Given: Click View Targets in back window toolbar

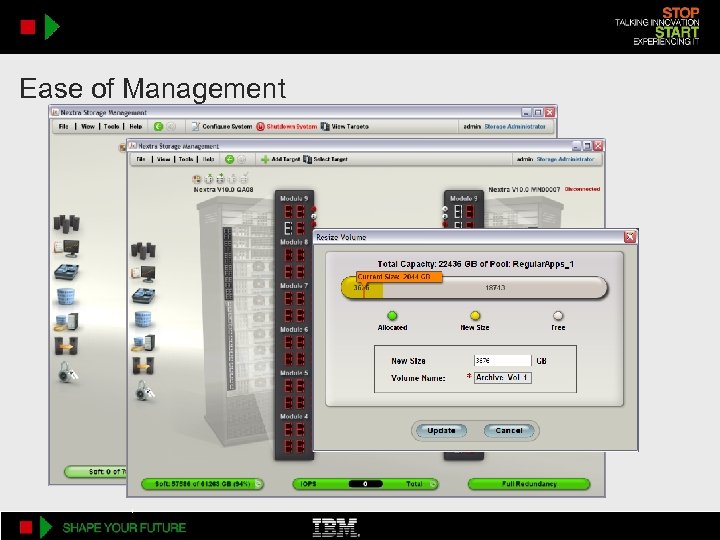Looking at the screenshot, I should 345,126.
